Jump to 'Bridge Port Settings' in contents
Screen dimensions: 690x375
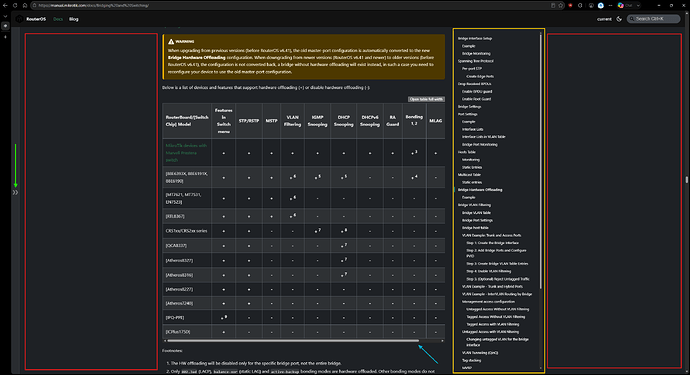(477, 220)
